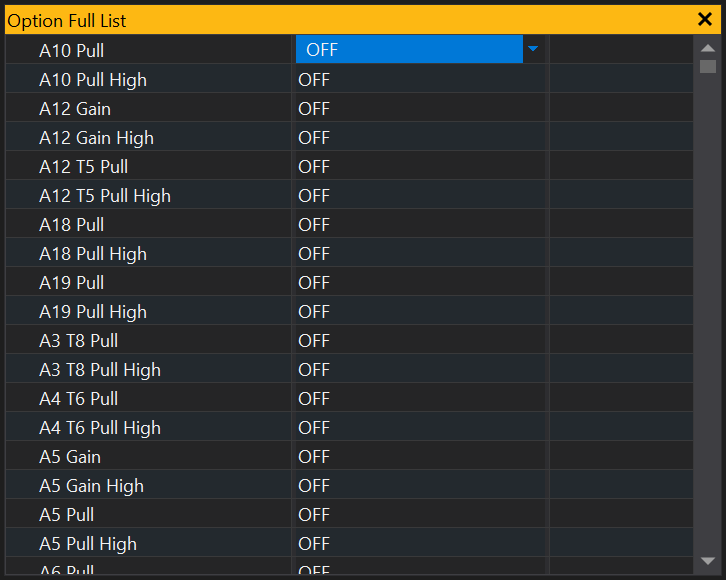Toggle the A3 T8 Pull High value

(314, 370)
